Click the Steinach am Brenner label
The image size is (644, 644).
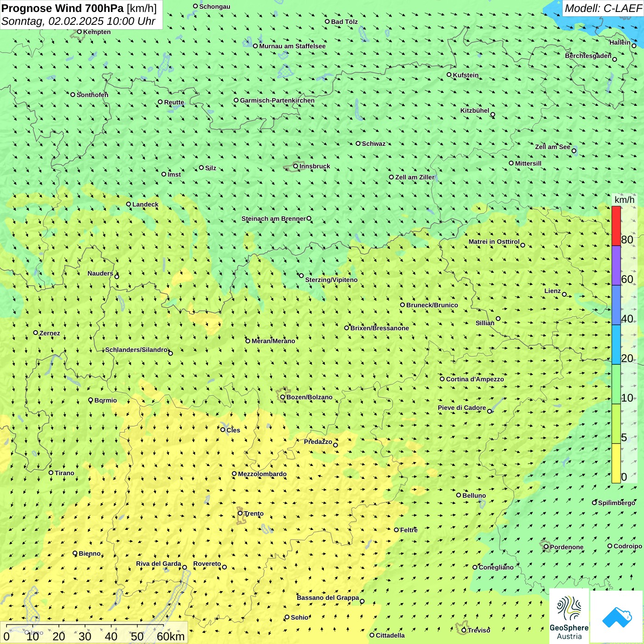pyautogui.click(x=274, y=218)
